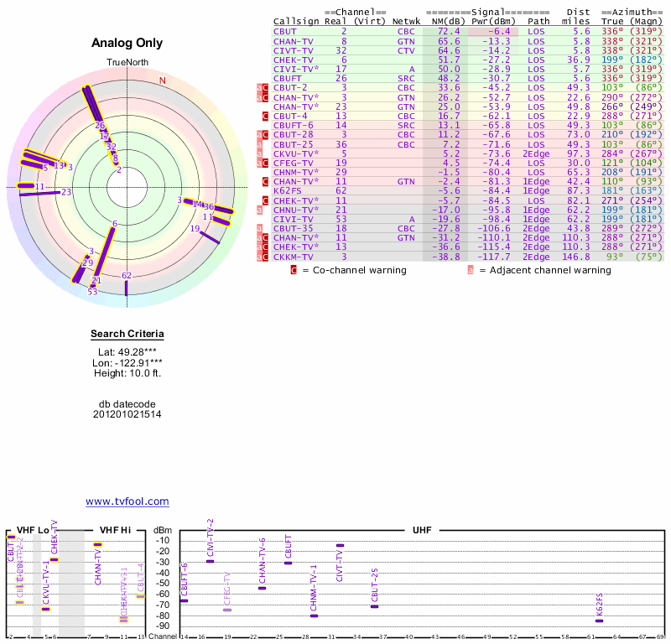671x644 pixels.
Task: Click the TrueNorth label above the radar
Action: point(127,62)
